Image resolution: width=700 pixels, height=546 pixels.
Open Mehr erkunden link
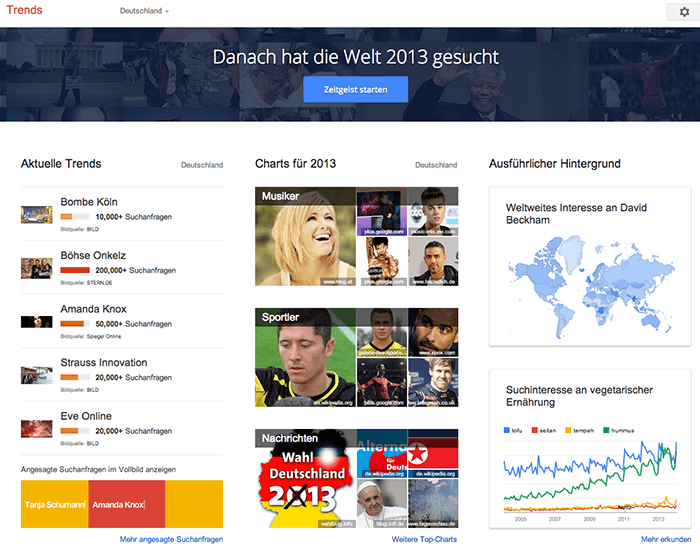click(x=666, y=539)
